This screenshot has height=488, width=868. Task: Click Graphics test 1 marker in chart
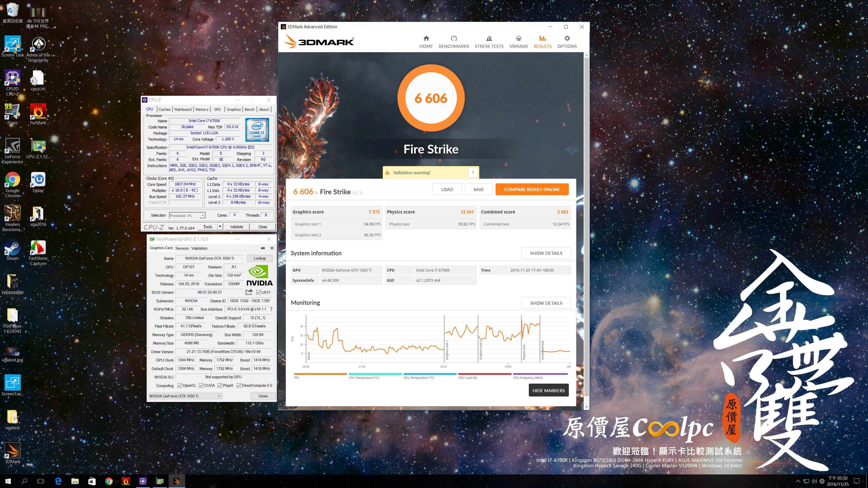point(447,350)
